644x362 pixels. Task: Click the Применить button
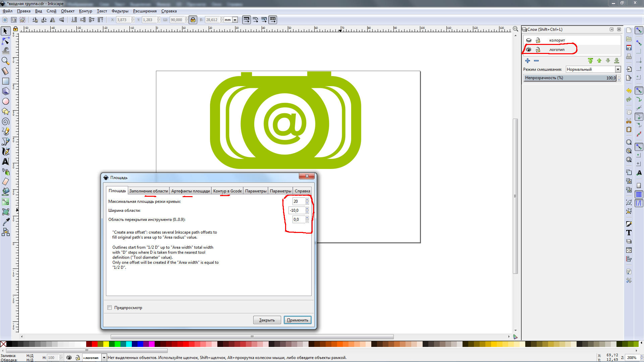[297, 320]
